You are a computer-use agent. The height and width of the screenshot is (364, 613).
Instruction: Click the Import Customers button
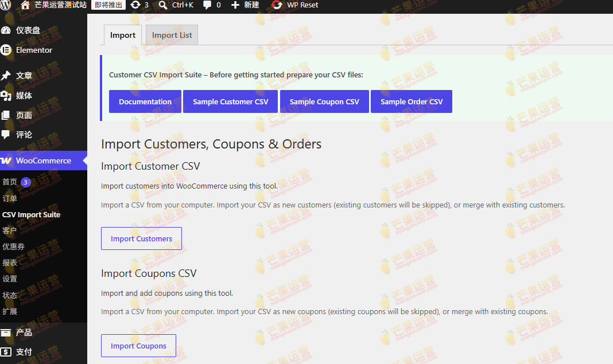click(142, 238)
